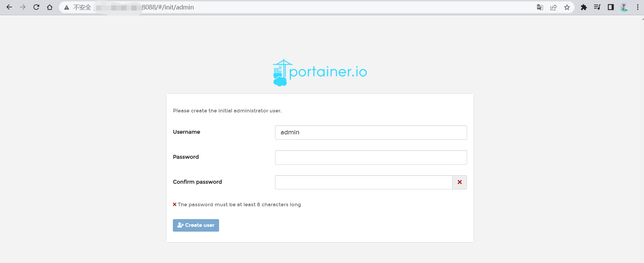Bookmark this page with star icon
Screen dimensions: 644x263
tap(567, 7)
